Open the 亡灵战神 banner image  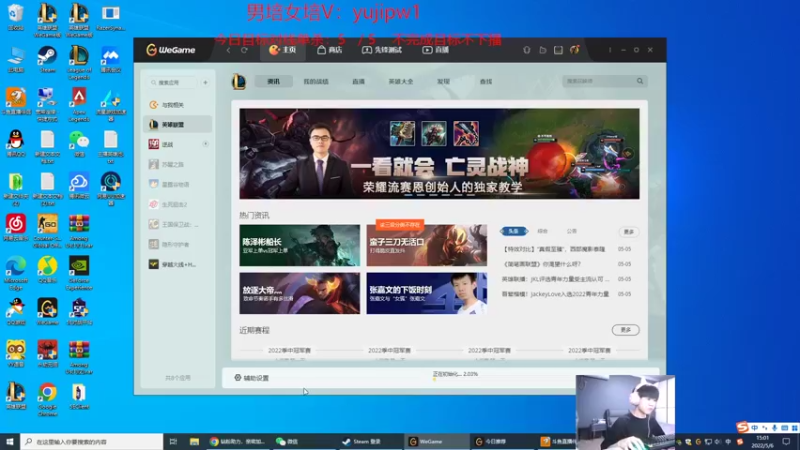[x=439, y=154]
